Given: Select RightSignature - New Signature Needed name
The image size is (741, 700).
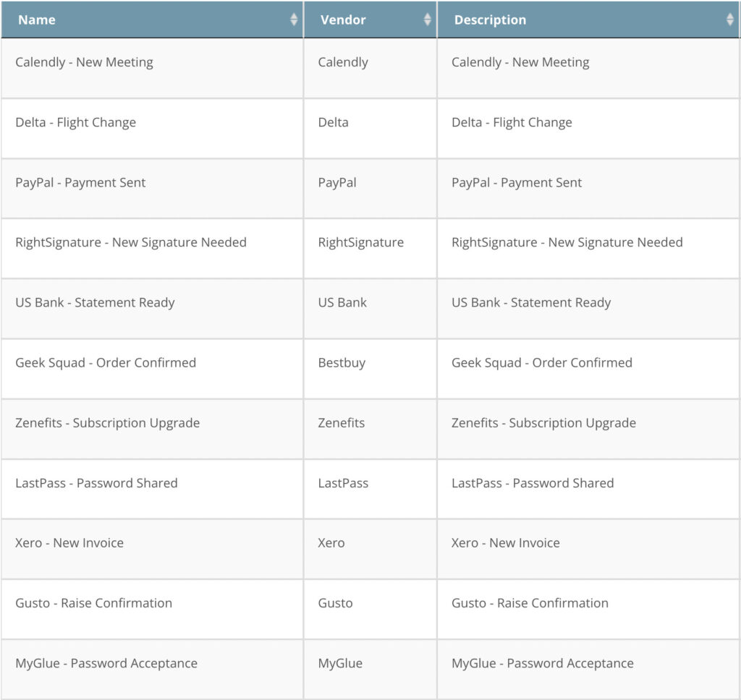Looking at the screenshot, I should 131,242.
